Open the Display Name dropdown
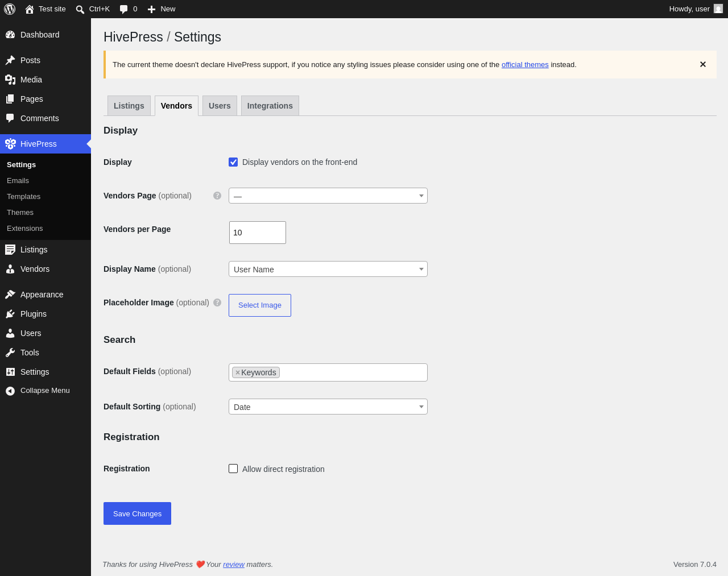Screen dimensions: 728x576 (x=328, y=269)
